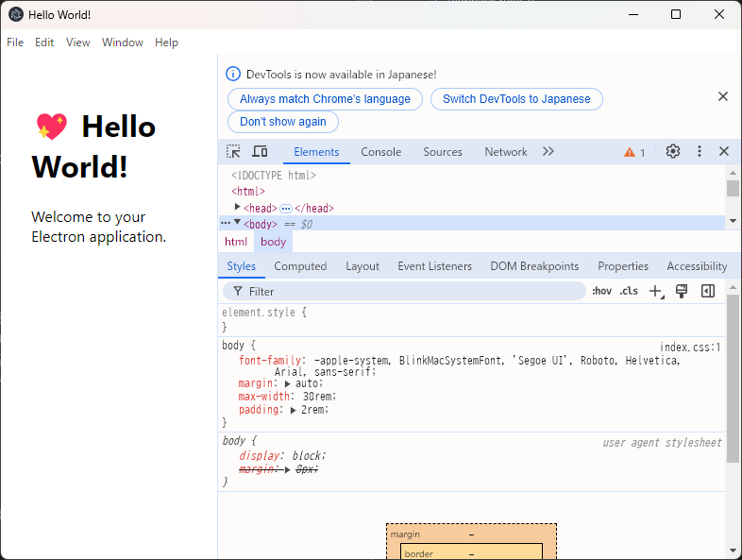Open DevTools settings gear
The image size is (742, 560).
pos(673,151)
